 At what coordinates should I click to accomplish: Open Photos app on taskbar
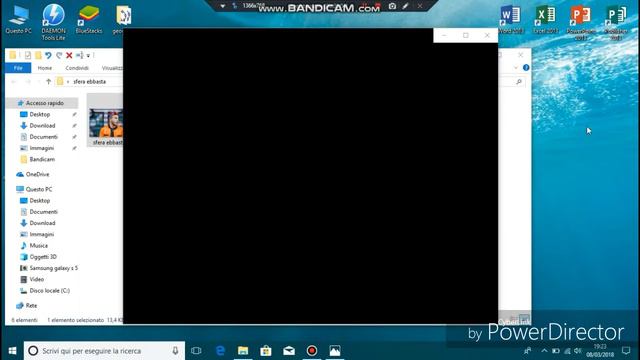[335, 351]
